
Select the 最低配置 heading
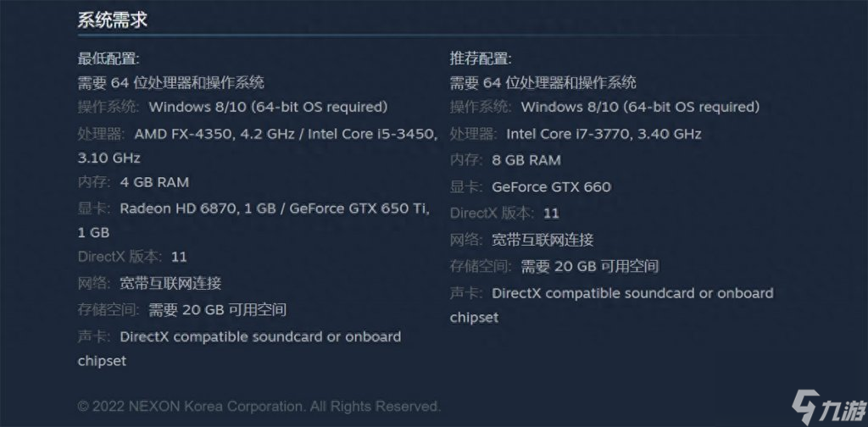[x=108, y=58]
